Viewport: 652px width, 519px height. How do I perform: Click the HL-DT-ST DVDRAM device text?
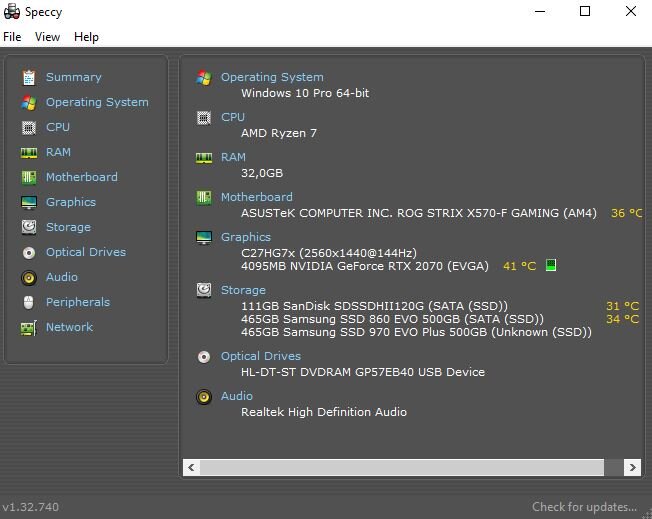(x=363, y=372)
